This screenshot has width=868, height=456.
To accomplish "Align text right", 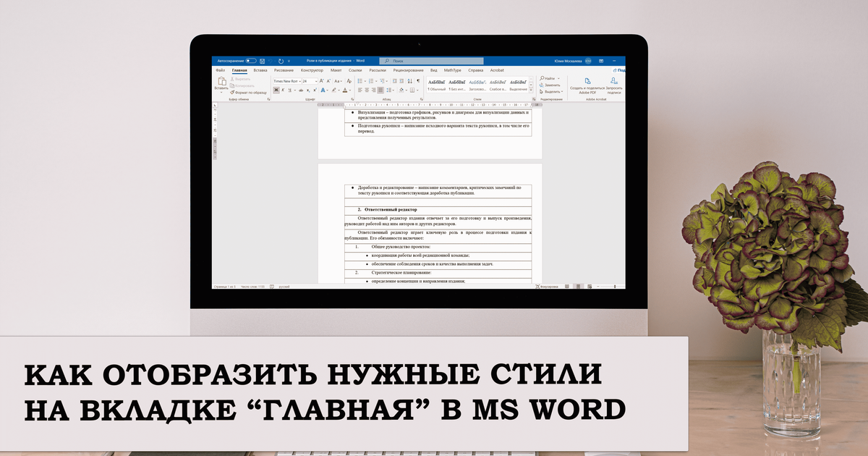I will pyautogui.click(x=374, y=90).
